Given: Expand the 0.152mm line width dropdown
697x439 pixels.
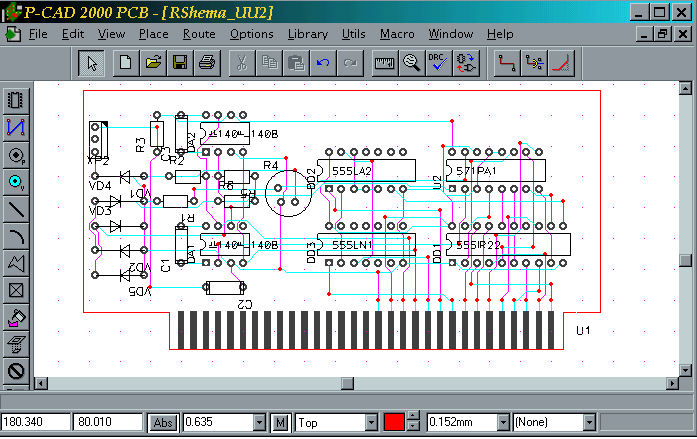Looking at the screenshot, I should [503, 423].
